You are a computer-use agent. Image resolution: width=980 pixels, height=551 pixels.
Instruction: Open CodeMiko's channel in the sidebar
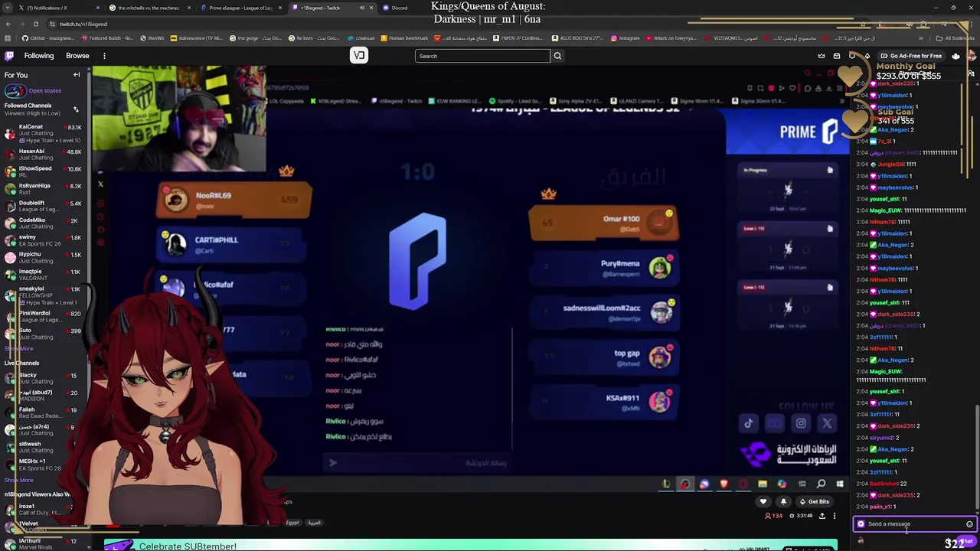(x=42, y=223)
